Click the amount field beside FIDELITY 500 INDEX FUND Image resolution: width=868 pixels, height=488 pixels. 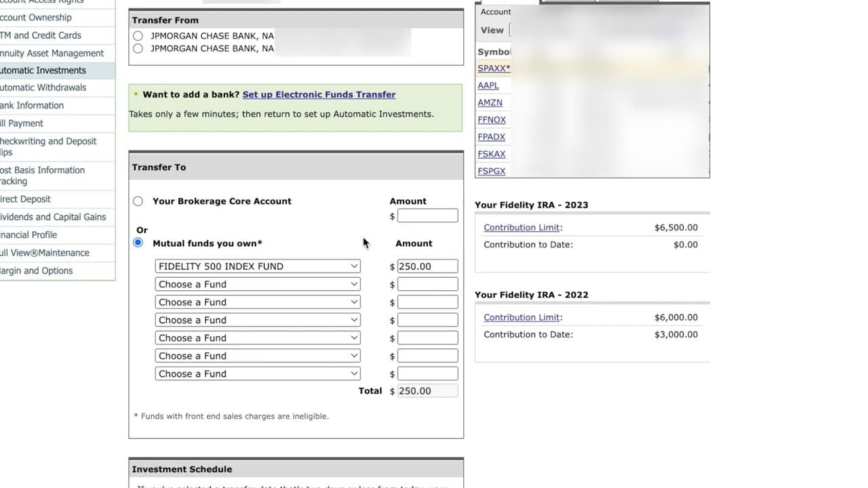coord(427,266)
